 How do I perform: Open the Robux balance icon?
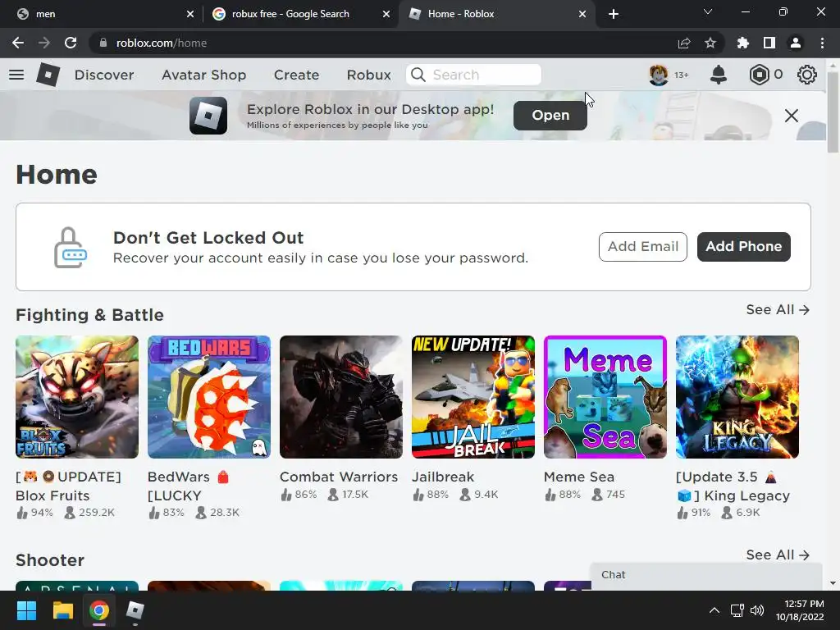[759, 75]
